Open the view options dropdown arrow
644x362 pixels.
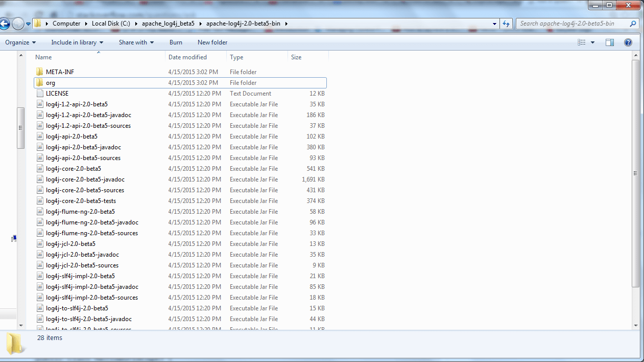point(592,42)
